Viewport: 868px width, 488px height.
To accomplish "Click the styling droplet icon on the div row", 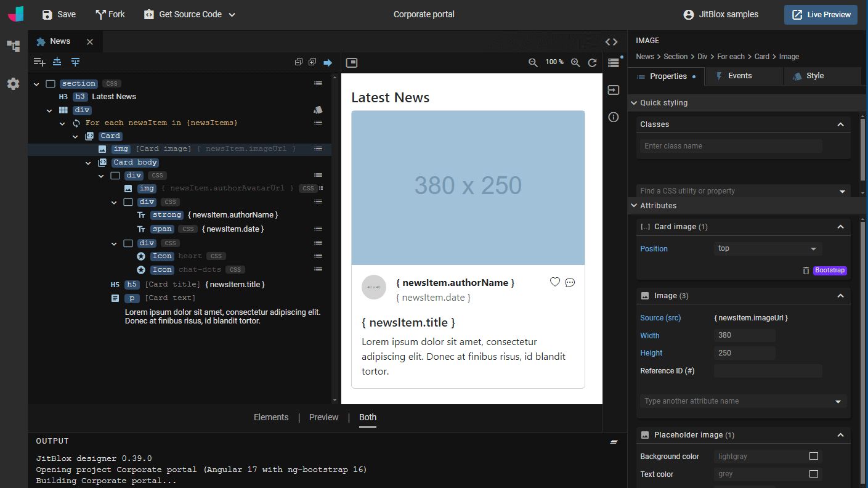I will tap(318, 110).
